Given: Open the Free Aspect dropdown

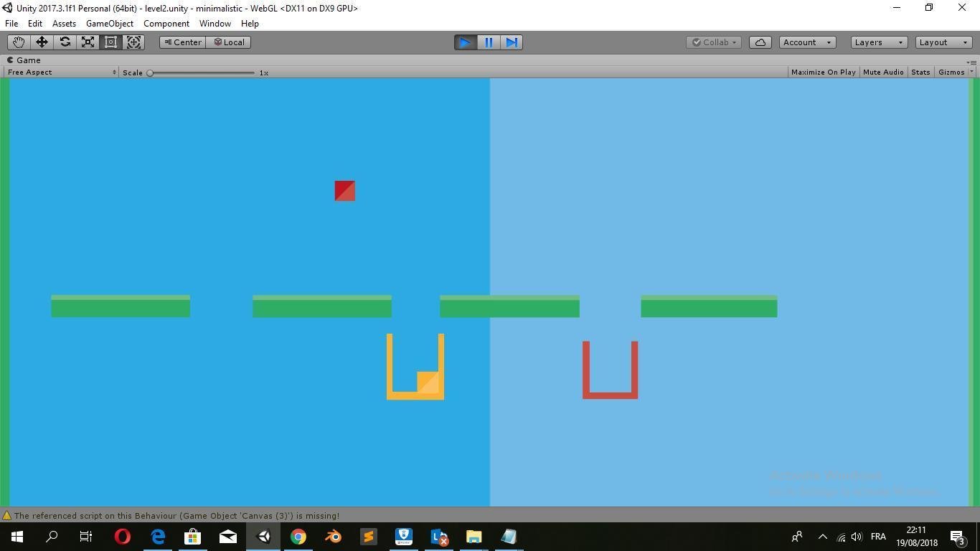Looking at the screenshot, I should (x=61, y=72).
